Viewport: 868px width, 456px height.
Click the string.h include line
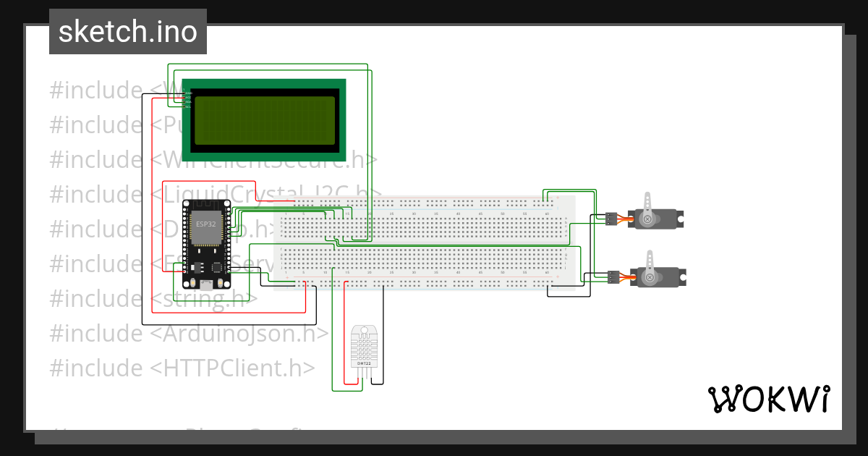[153, 299]
